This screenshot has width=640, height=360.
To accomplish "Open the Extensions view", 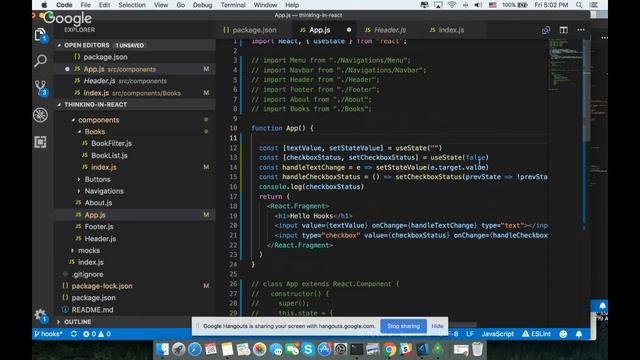I will (x=40, y=142).
